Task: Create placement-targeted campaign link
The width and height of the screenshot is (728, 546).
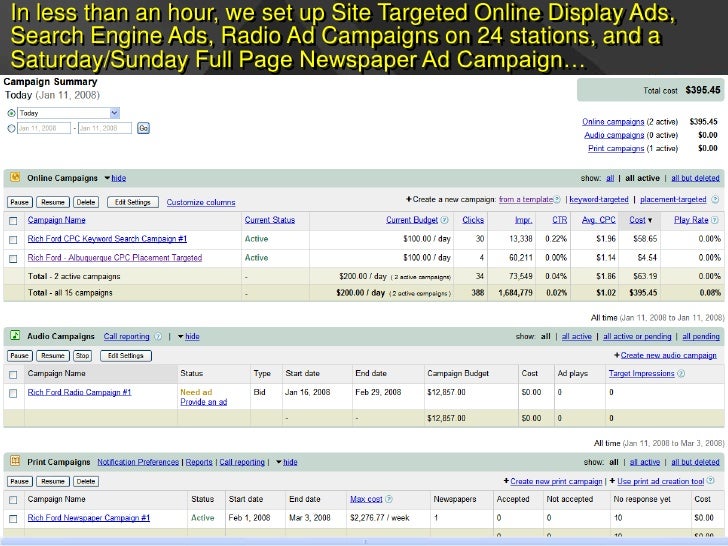Action: coord(673,199)
